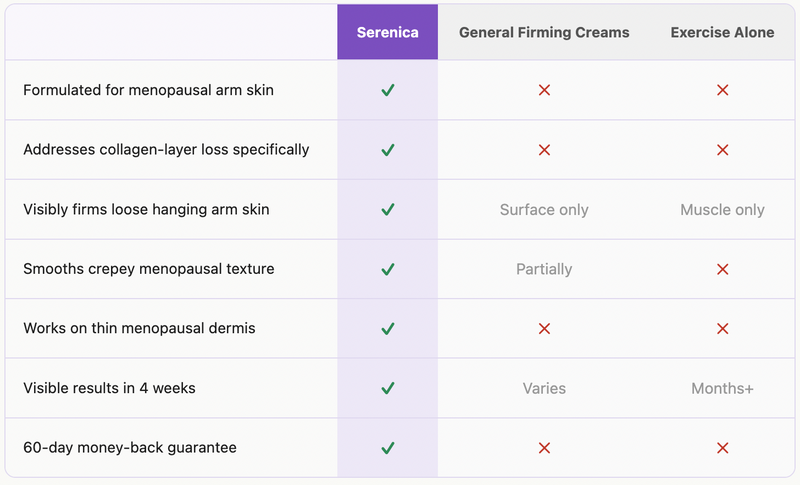The image size is (800, 485).
Task: Click General Firming Creams X for collagen-layer loss
Action: point(544,150)
